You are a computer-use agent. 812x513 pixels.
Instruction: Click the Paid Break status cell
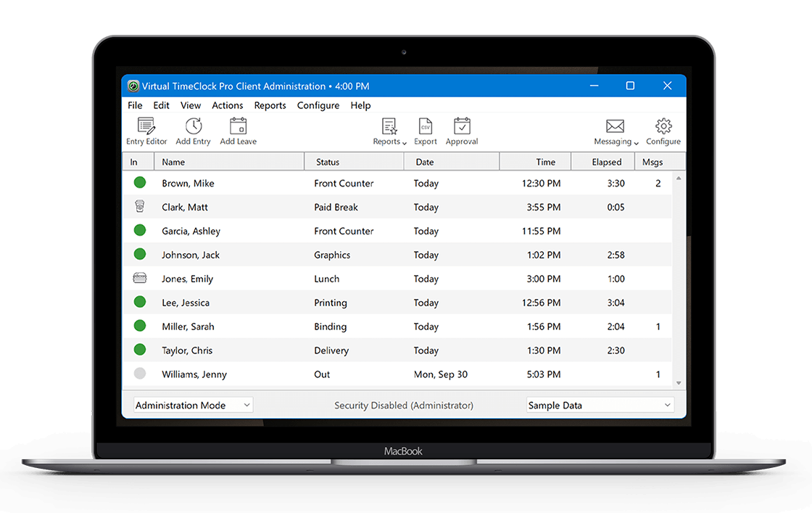[x=336, y=208]
